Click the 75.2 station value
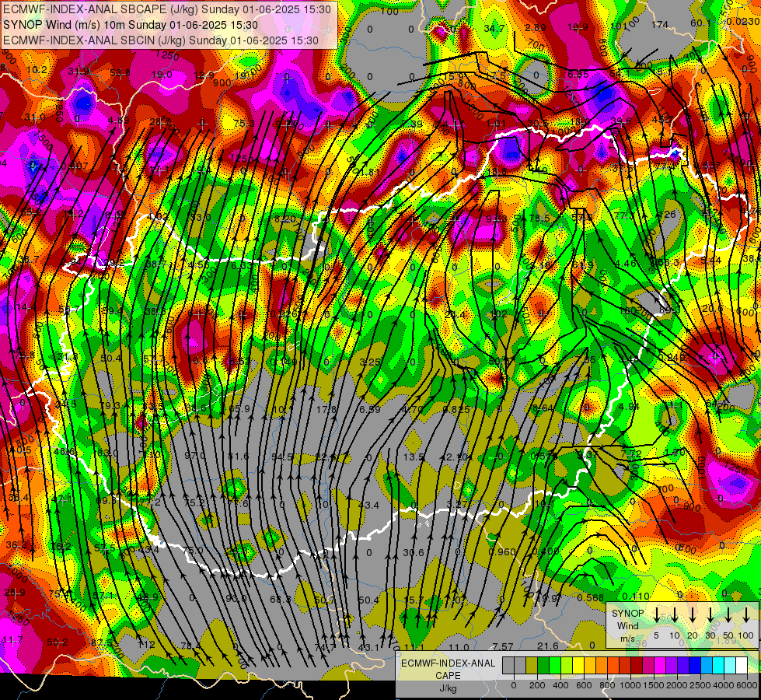 pyautogui.click(x=194, y=502)
